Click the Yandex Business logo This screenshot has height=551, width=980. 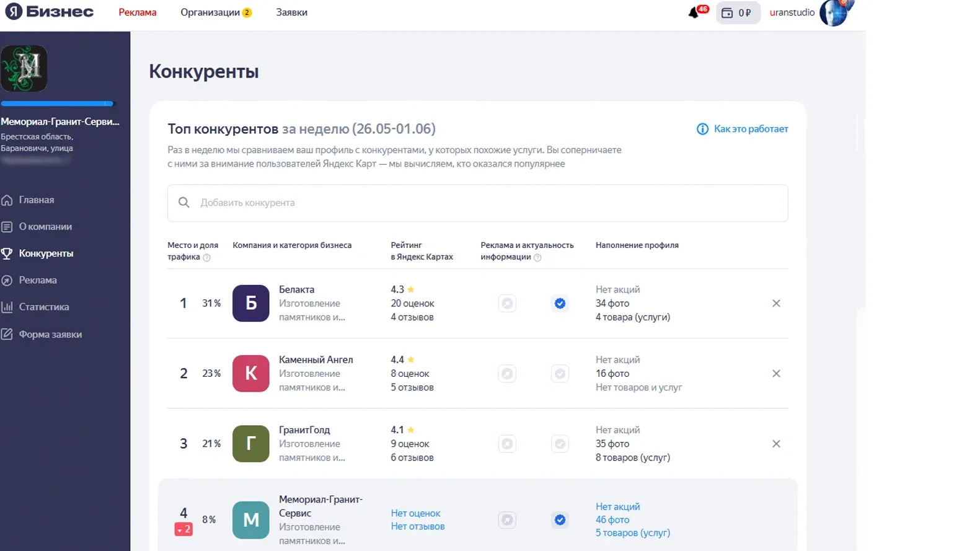click(50, 12)
